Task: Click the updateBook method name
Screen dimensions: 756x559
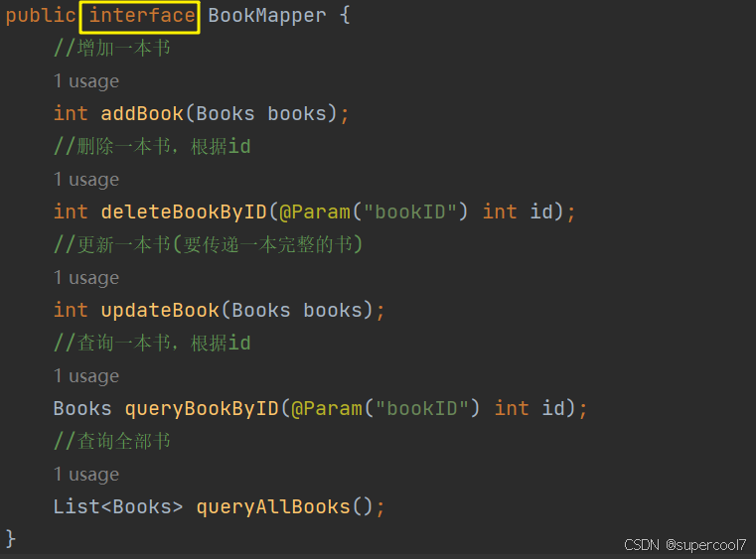Action: [x=160, y=311]
